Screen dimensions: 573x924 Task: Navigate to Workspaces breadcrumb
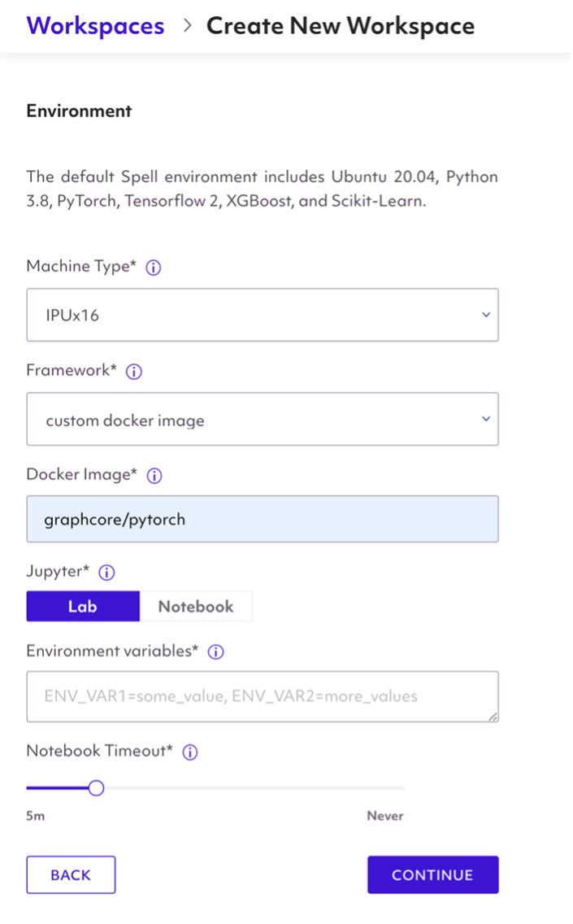pos(95,25)
